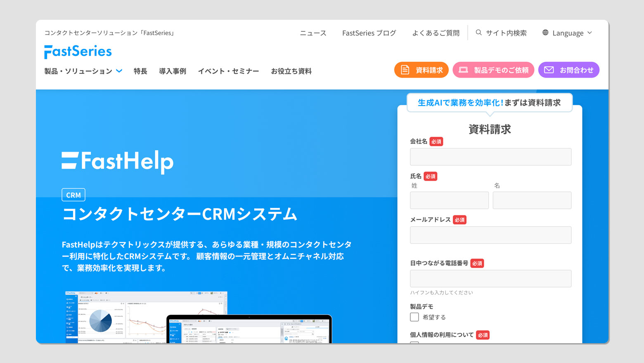Viewport: 644px width, 363px height.
Task: Focus the 会社名 input field
Action: [x=490, y=157]
